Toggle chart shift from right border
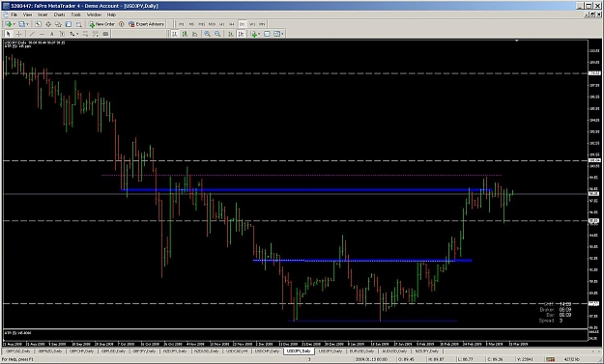 coord(242,34)
